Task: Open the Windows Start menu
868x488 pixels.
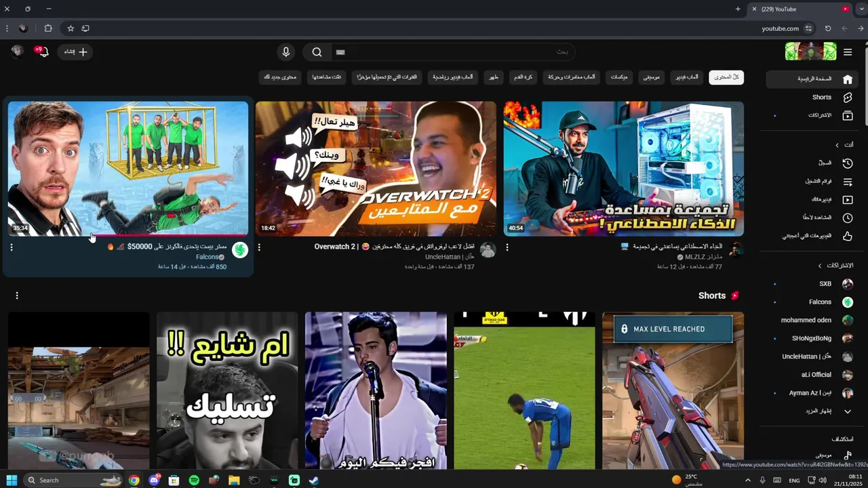Action: 12,480
